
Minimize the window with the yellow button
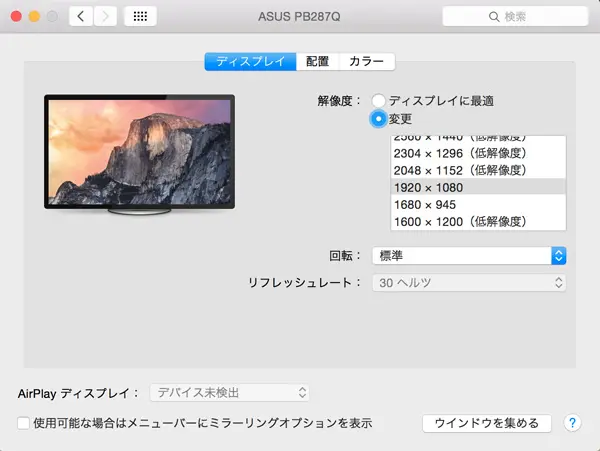[x=34, y=16]
